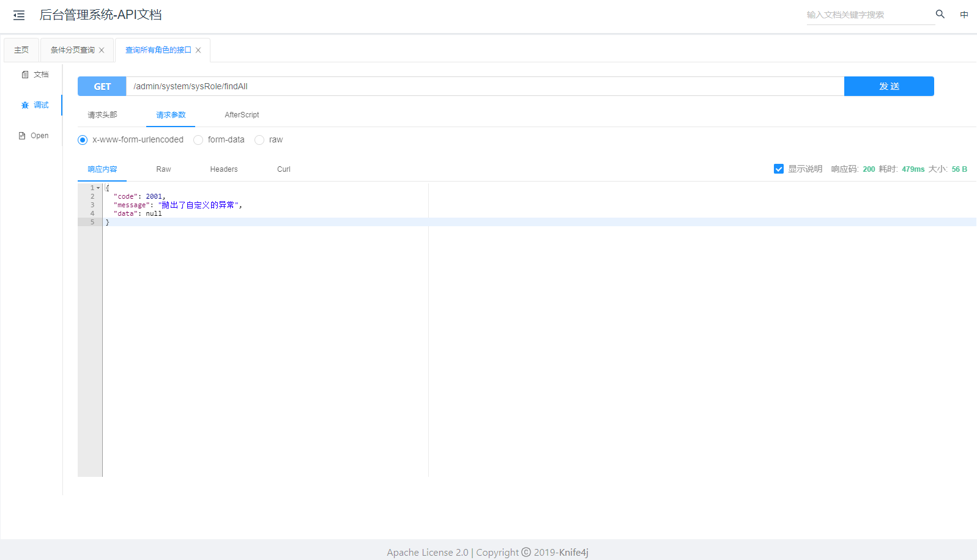This screenshot has width=977, height=560.
Task: Open the GET method selector
Action: [102, 86]
